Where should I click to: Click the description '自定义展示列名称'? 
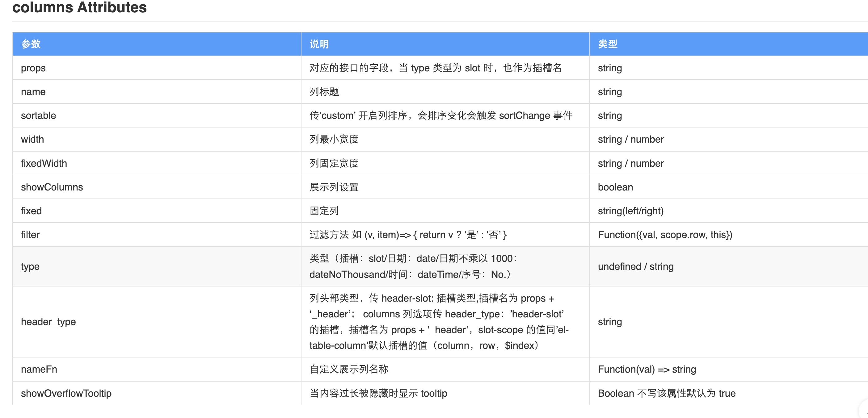[349, 370]
